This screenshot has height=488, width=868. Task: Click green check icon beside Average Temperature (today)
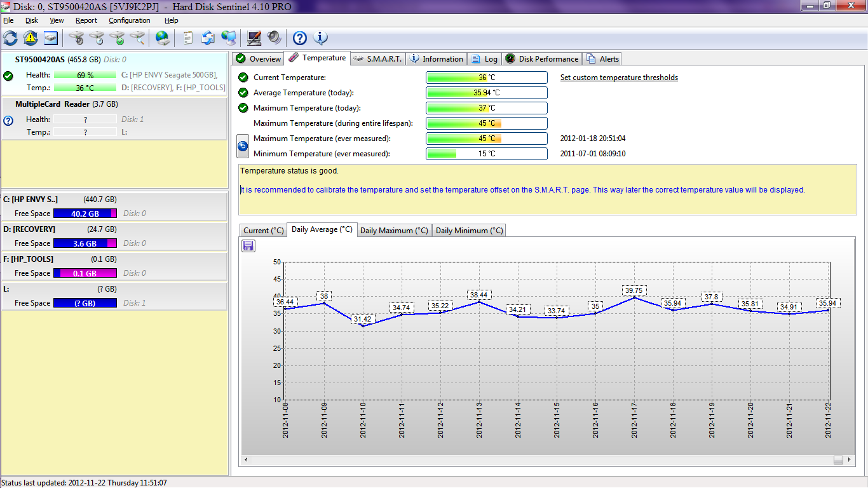click(x=243, y=93)
